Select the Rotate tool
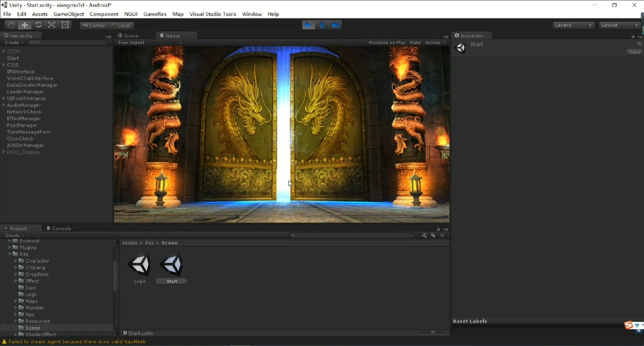 (38, 25)
